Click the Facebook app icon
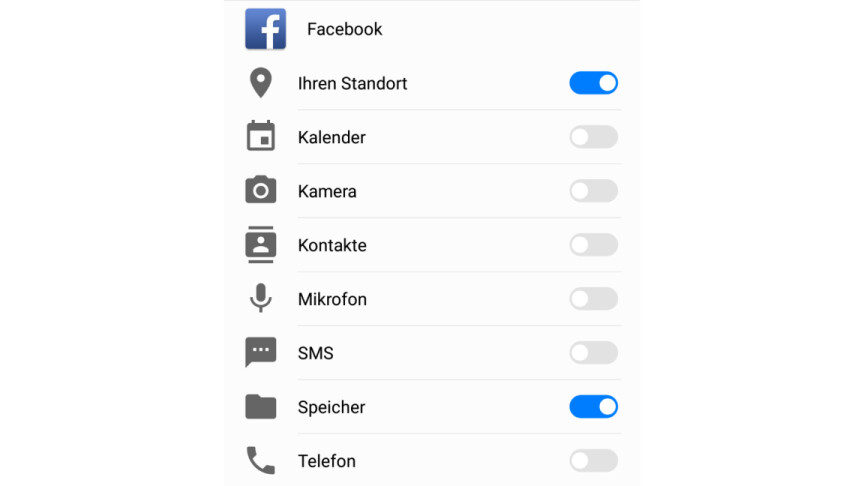This screenshot has width=864, height=486. click(x=266, y=29)
